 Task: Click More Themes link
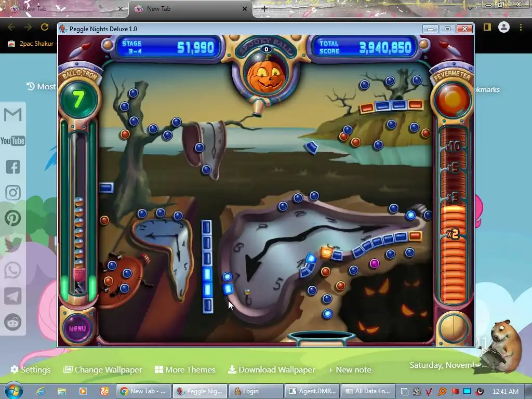(x=185, y=369)
